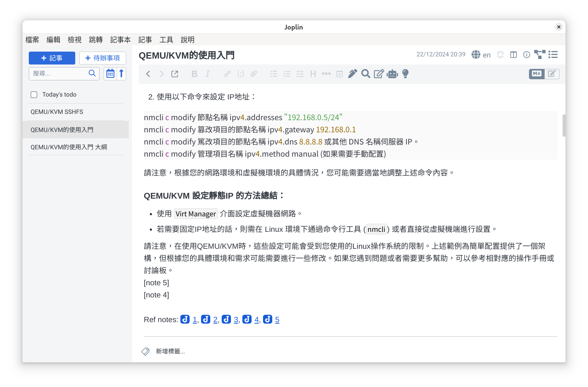Switch to Markdown editor toggle
This screenshot has height=387, width=588.
coord(536,74)
